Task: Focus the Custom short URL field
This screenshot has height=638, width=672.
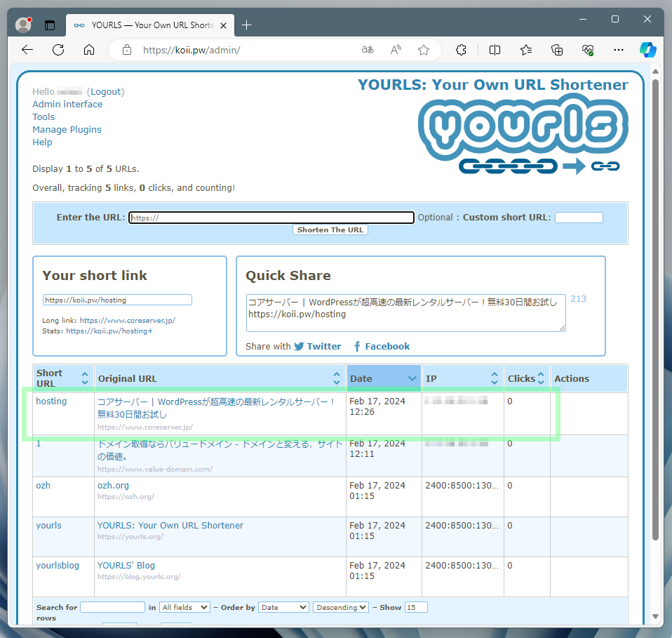Action: click(x=579, y=218)
